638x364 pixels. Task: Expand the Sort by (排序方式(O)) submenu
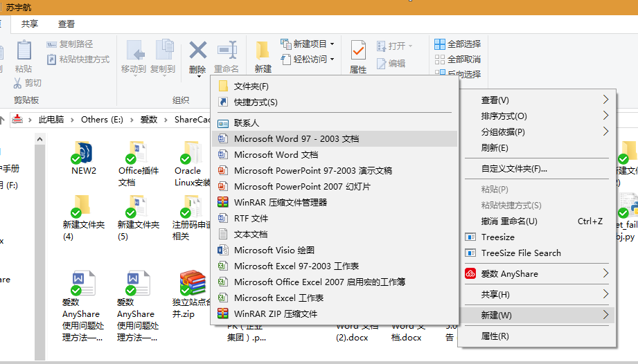537,116
